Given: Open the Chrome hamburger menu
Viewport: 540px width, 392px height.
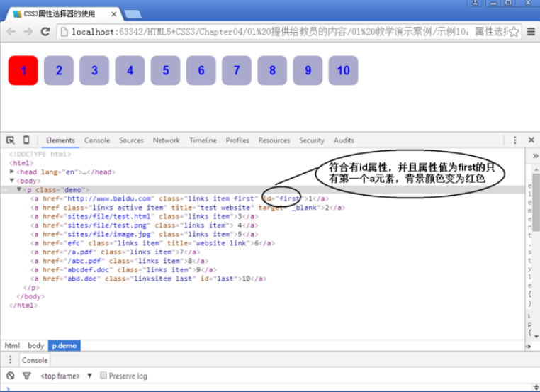Looking at the screenshot, I should click(531, 32).
